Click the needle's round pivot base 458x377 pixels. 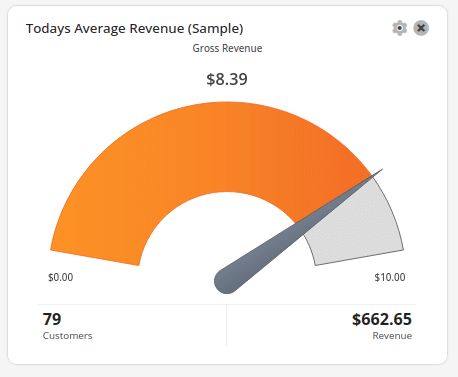pos(227,281)
